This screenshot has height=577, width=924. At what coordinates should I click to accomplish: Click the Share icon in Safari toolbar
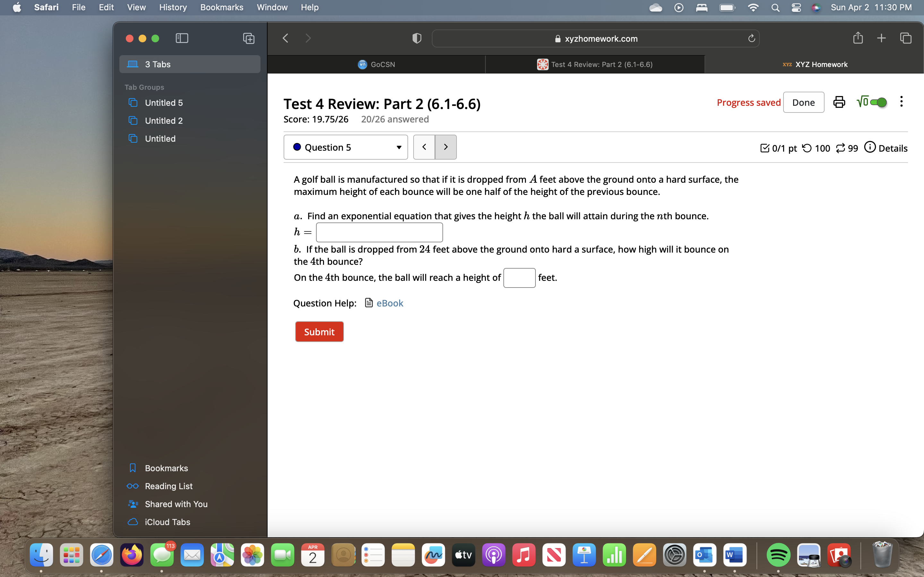coord(858,38)
